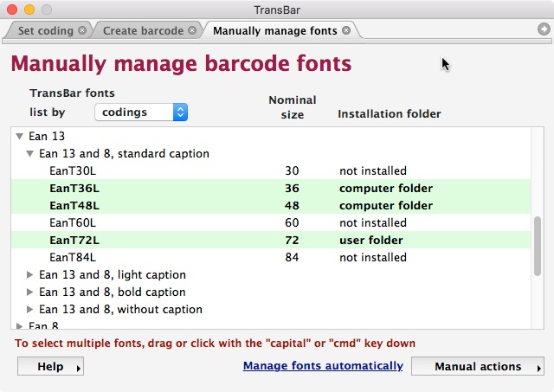Screen dimensions: 554x392
Task: Click 'Ean 13 and 8, light caption' label
Action: point(113,274)
